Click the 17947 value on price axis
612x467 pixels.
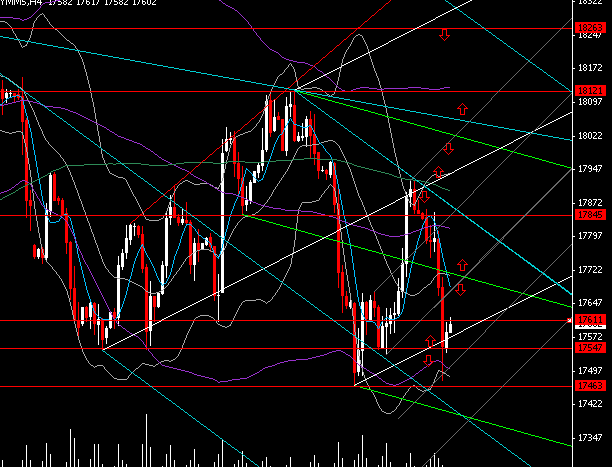point(590,169)
